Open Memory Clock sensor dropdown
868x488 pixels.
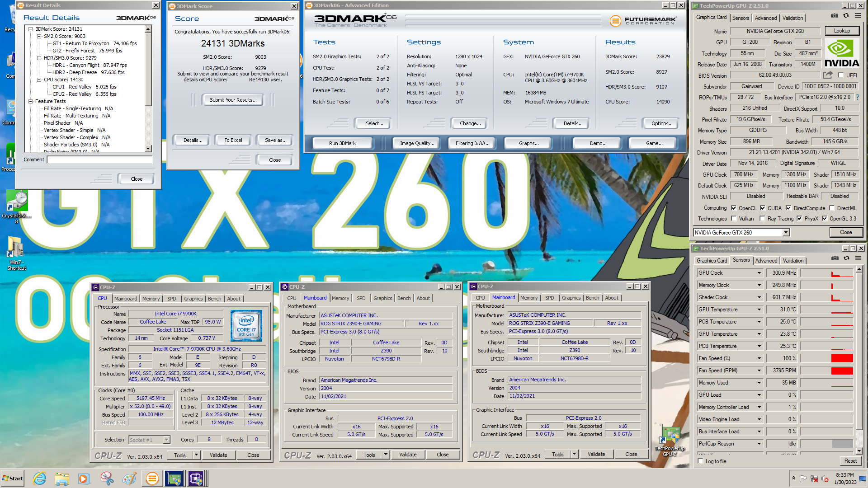759,285
